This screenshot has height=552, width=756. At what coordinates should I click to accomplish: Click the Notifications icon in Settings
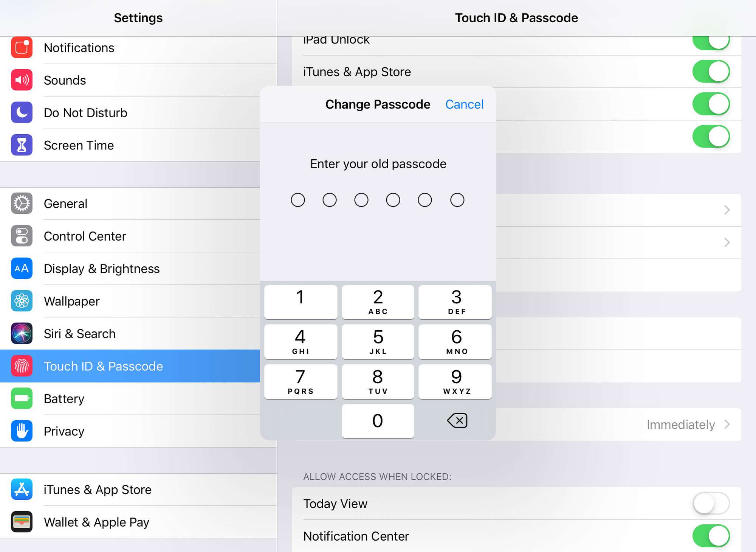(21, 47)
